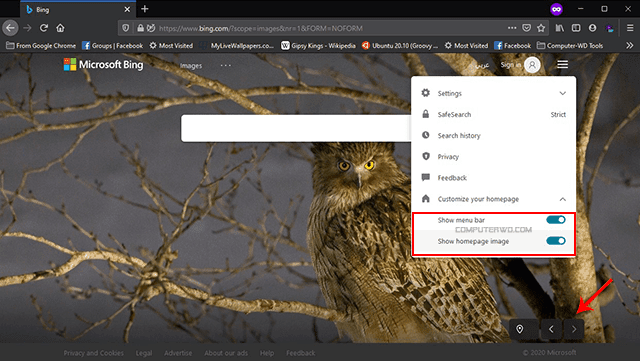Open About our ads footer link

226,353
